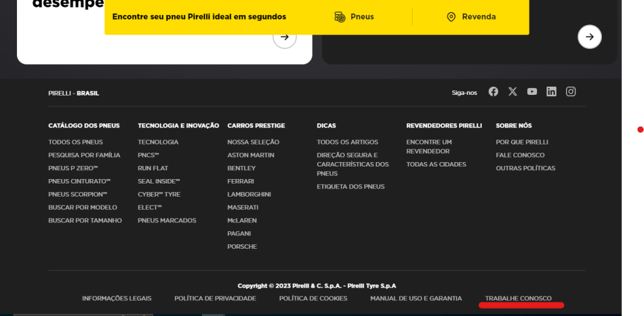
Task: Open the PNCS technology link
Action: (x=148, y=155)
